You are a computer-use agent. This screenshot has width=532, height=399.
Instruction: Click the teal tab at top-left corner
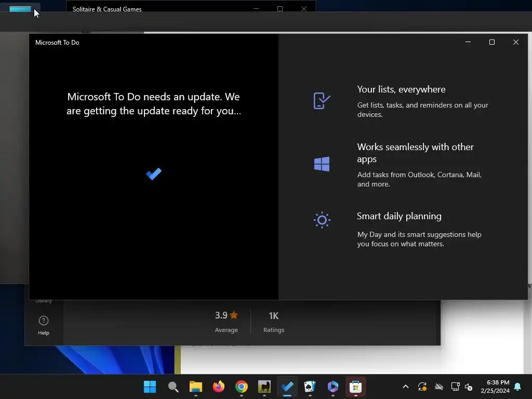pos(20,9)
